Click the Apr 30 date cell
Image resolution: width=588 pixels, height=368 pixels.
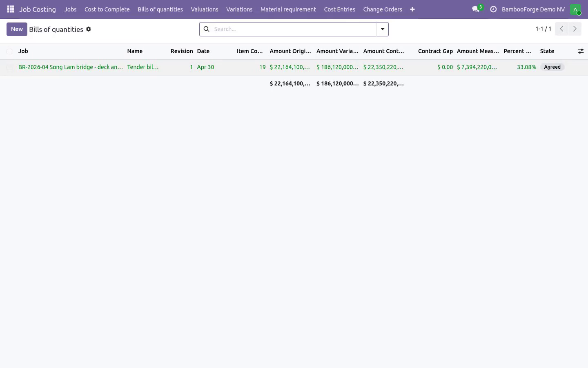click(205, 67)
